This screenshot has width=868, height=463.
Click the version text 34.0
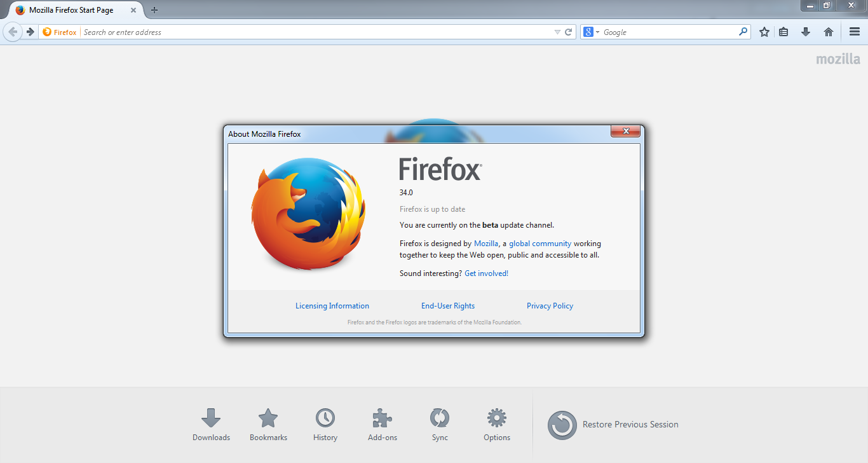406,193
